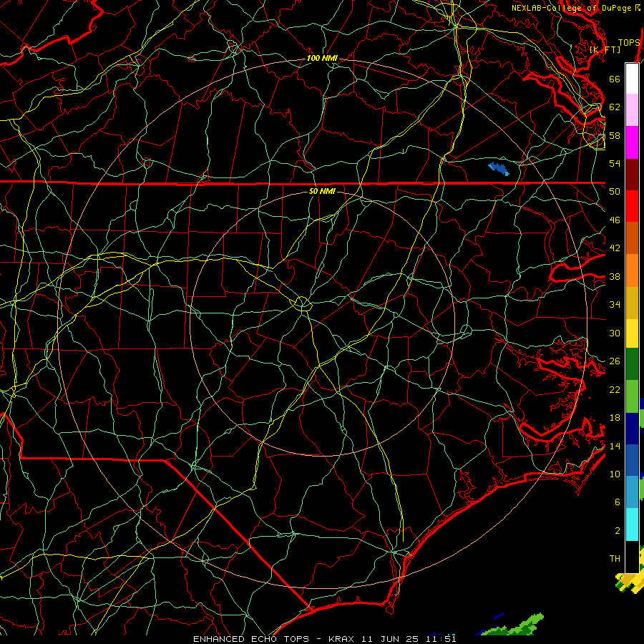Click the black TH threshold swatch
Image resolution: width=644 pixels, height=644 pixels.
(632, 557)
